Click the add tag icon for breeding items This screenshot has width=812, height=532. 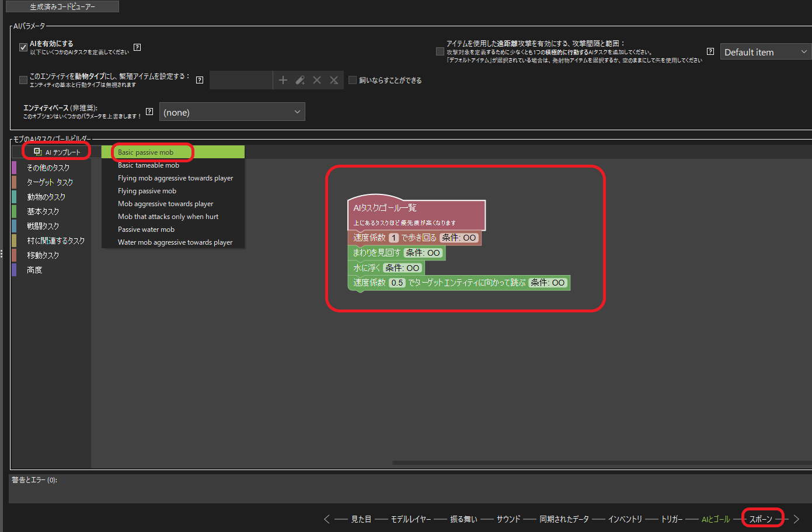click(300, 80)
